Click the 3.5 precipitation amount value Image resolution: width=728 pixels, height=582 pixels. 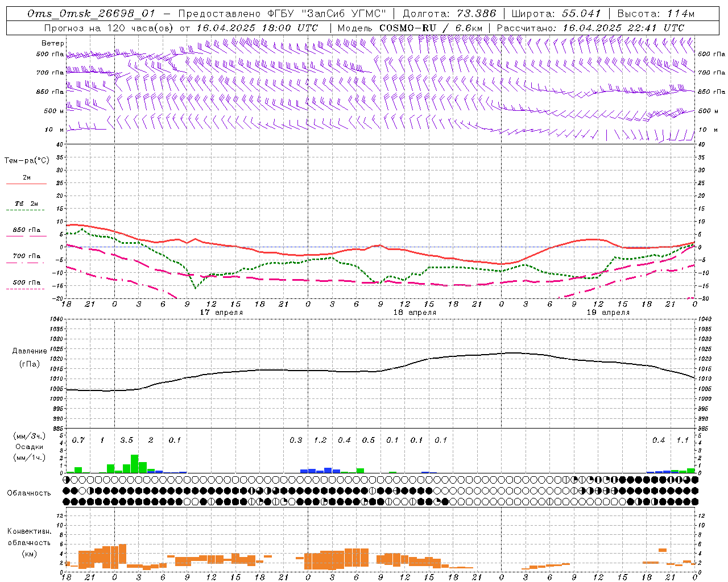pos(126,440)
